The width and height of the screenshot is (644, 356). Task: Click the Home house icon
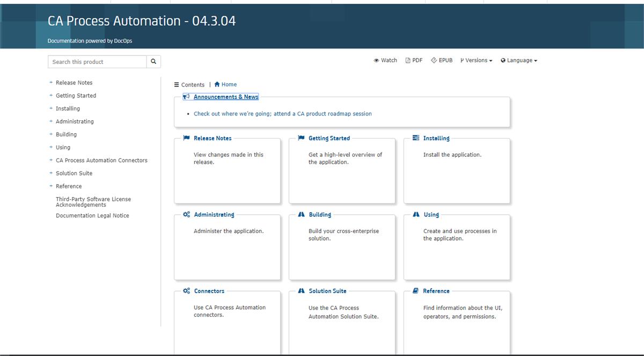click(x=217, y=84)
